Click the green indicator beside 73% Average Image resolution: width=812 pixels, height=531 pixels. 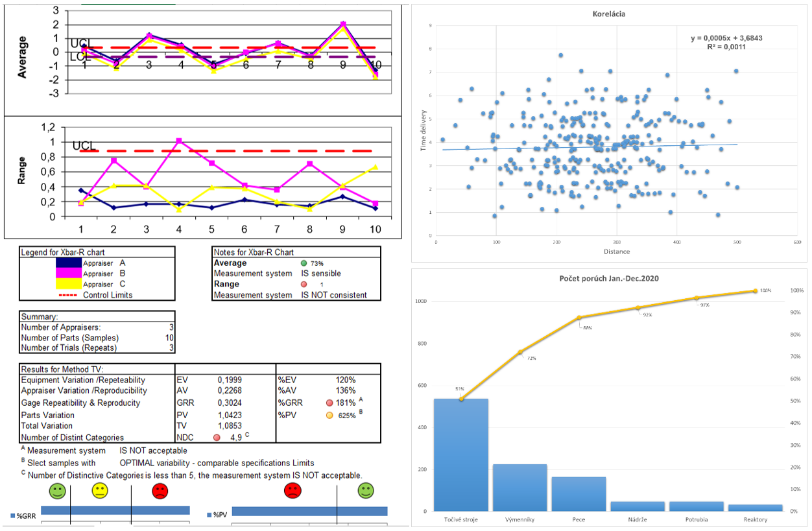pos(304,263)
